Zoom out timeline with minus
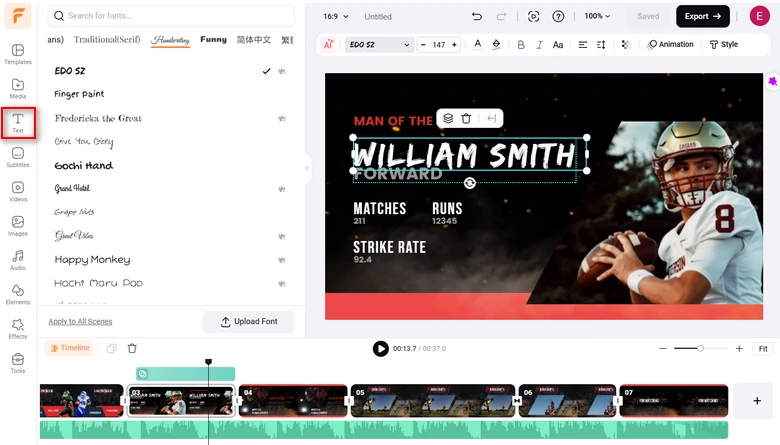The width and height of the screenshot is (780, 445). 663,349
